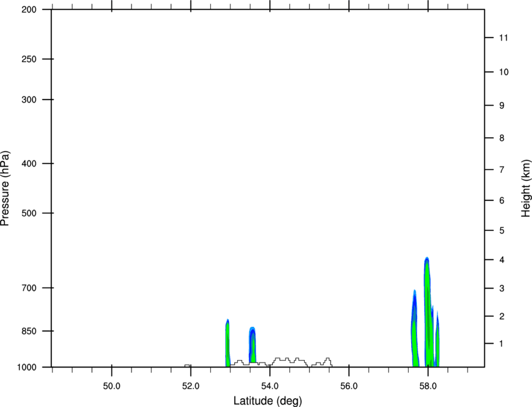The width and height of the screenshot is (532, 407).
Task: Click pressure tick label 300
Action: (29, 100)
